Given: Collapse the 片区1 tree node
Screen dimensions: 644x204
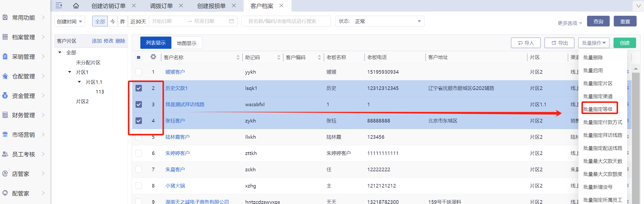Looking at the screenshot, I should 70,72.
